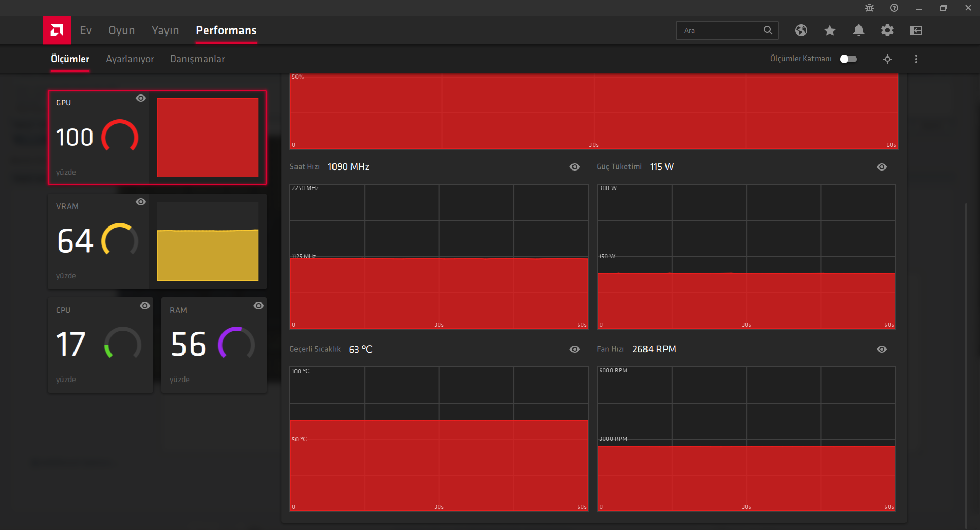Go to the Ev tab
The width and height of the screenshot is (980, 530).
coord(86,30)
